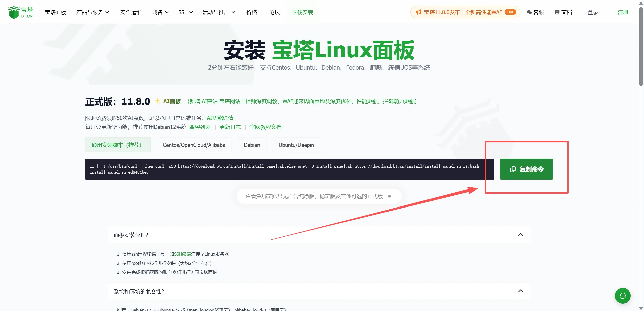Select 通用安装脚本（推荐）tab
This screenshot has width=644, height=311.
coord(118,145)
